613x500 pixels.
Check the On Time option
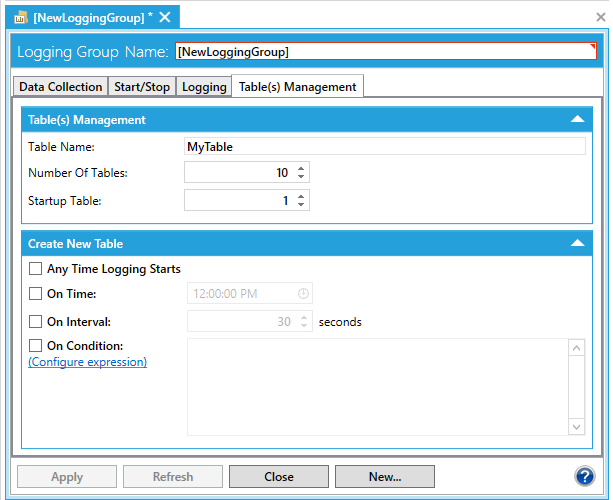tap(36, 294)
